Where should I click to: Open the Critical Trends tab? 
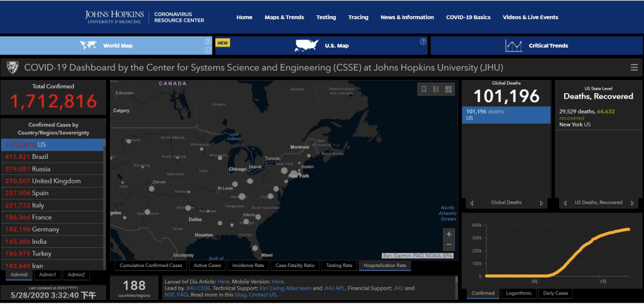click(537, 45)
